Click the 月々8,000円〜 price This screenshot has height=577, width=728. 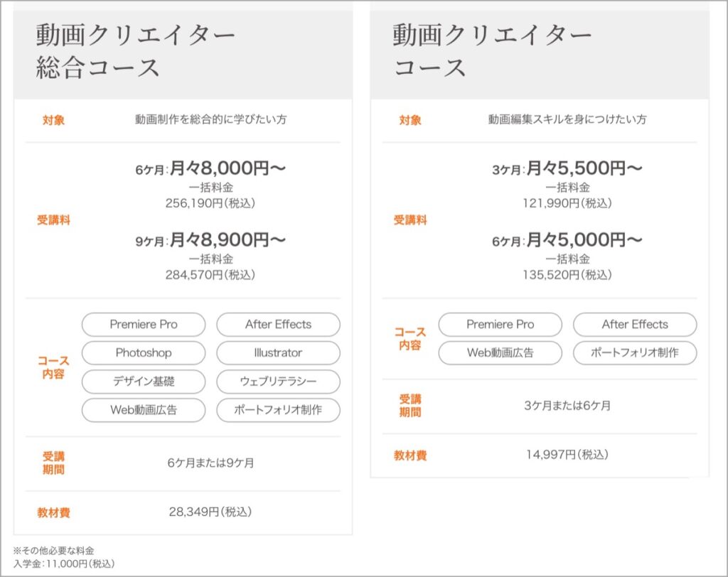pyautogui.click(x=227, y=168)
